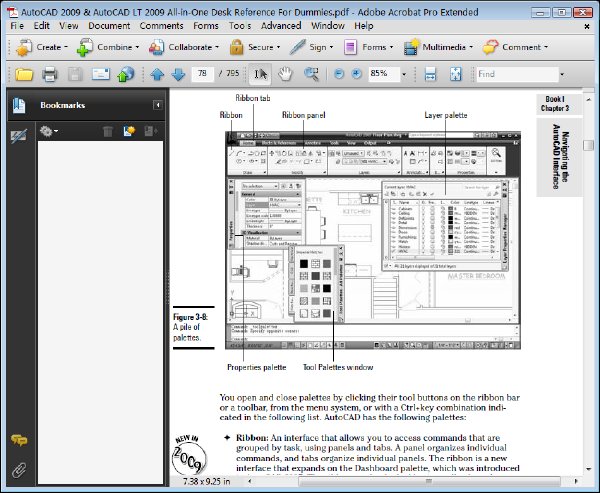Click the scroll right arrow

576,481
